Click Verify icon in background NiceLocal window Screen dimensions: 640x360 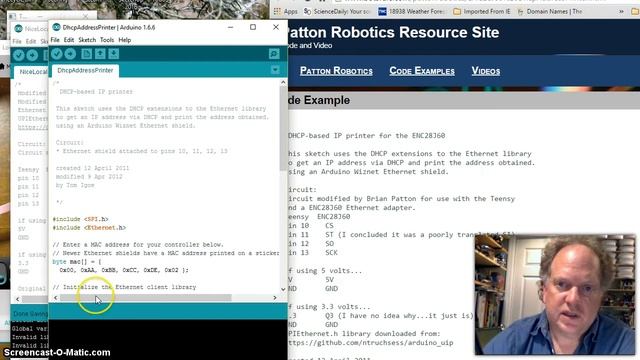click(x=19, y=55)
